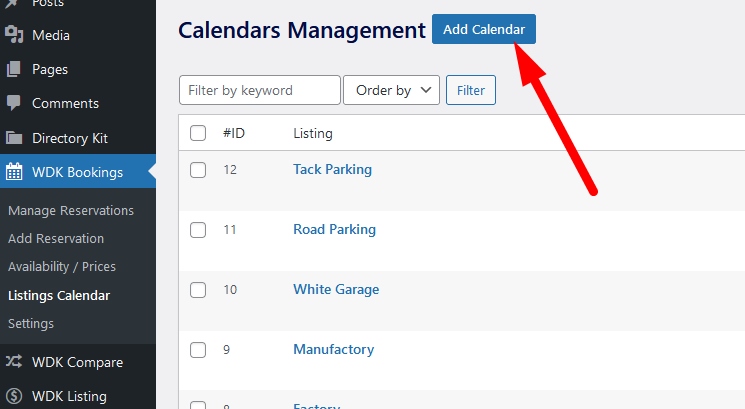This screenshot has height=409, width=745.
Task: Focus the Filter by keyword field
Action: click(260, 90)
